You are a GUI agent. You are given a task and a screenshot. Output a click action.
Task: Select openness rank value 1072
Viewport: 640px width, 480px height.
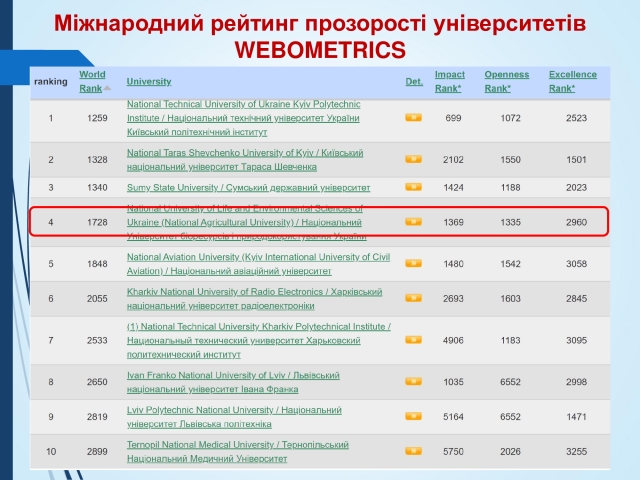[511, 118]
